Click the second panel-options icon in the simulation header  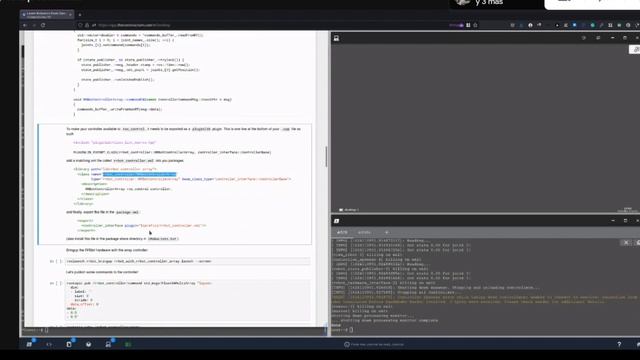tap(598, 38)
